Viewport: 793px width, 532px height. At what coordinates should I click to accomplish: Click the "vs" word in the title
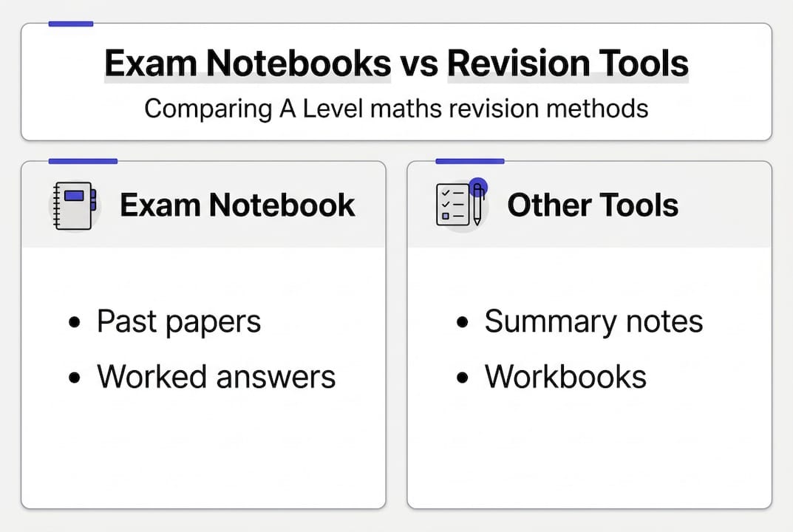point(419,64)
